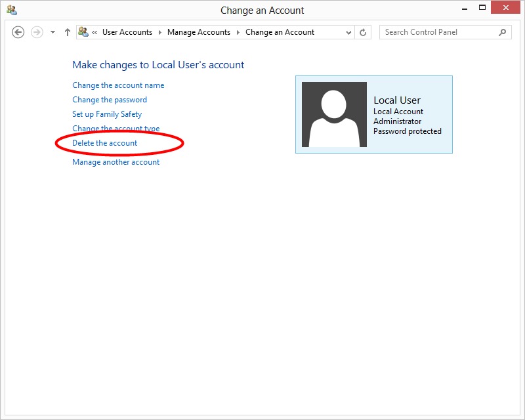Select Set up Family Safety

(x=107, y=114)
